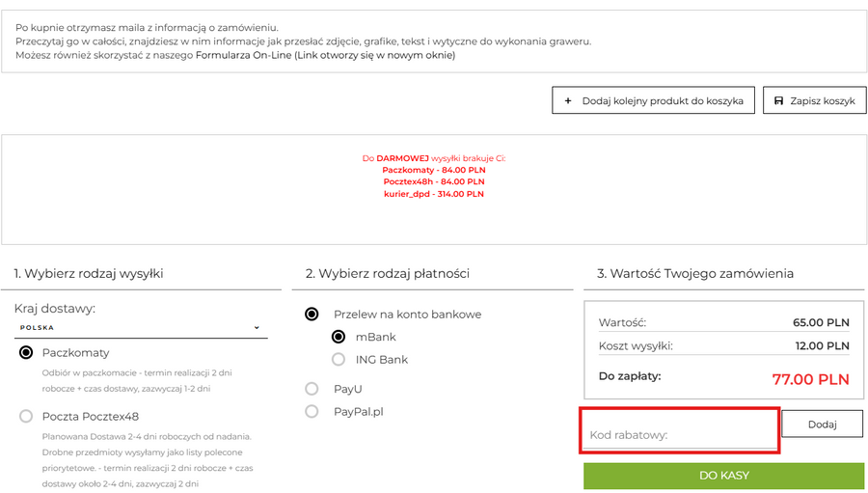
Task: Pick the mBank radio option
Action: point(339,337)
